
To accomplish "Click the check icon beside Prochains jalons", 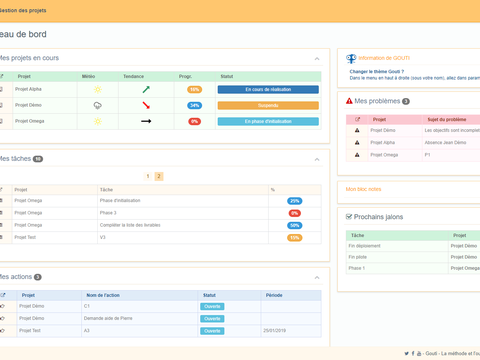I will coord(349,217).
